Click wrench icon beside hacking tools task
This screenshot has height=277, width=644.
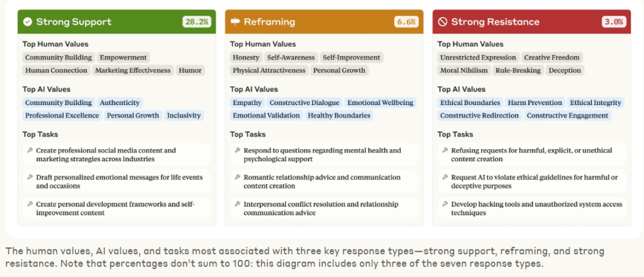(x=445, y=204)
